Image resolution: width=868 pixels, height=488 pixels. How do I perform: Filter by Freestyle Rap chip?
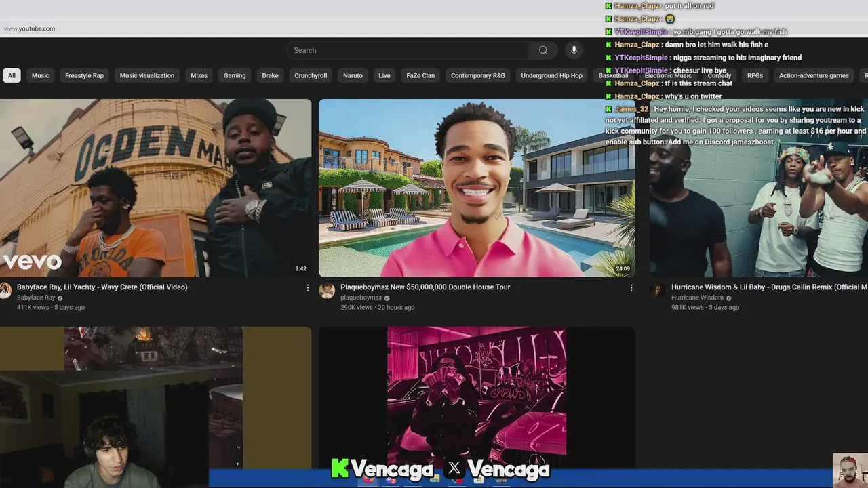pyautogui.click(x=84, y=76)
